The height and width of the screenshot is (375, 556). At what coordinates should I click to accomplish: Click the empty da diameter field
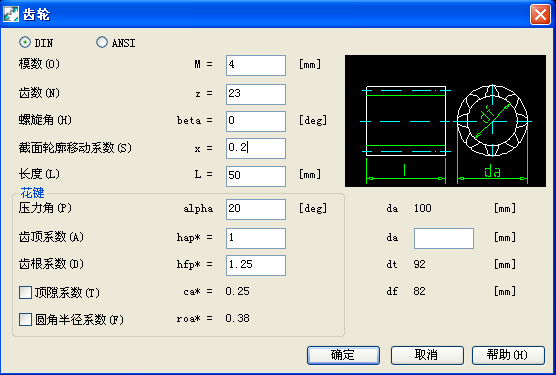point(444,238)
